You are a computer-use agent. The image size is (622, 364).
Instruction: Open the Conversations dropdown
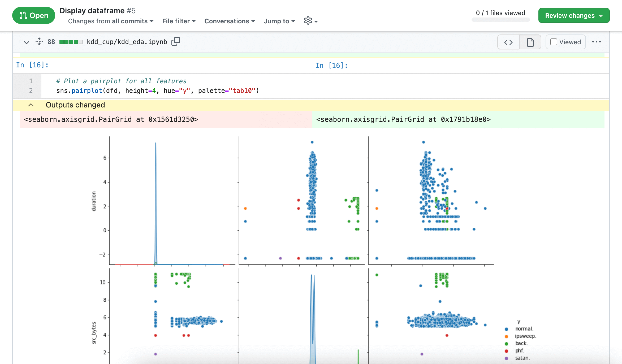[x=230, y=21]
